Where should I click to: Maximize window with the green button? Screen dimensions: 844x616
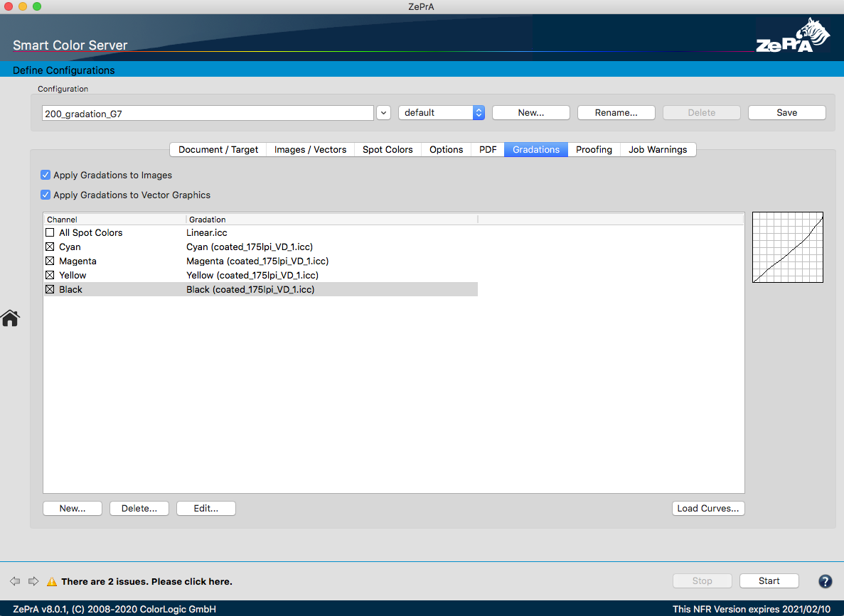[36, 6]
